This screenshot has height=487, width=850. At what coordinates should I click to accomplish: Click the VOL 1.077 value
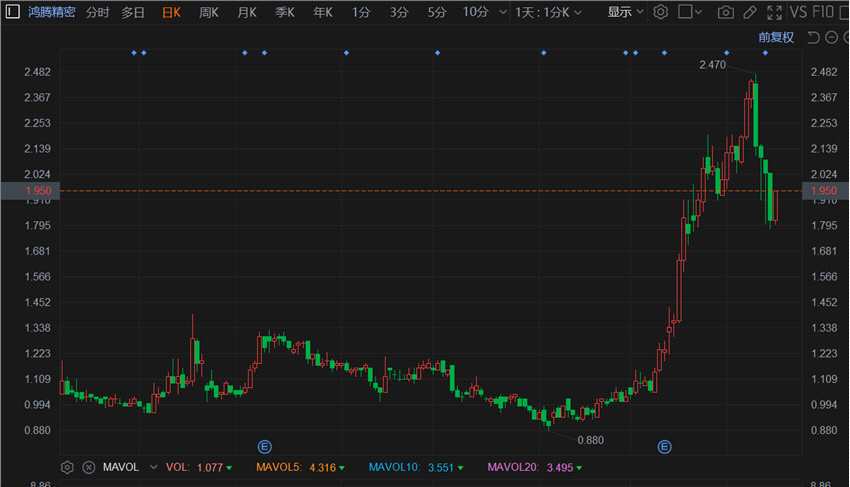tap(210, 467)
